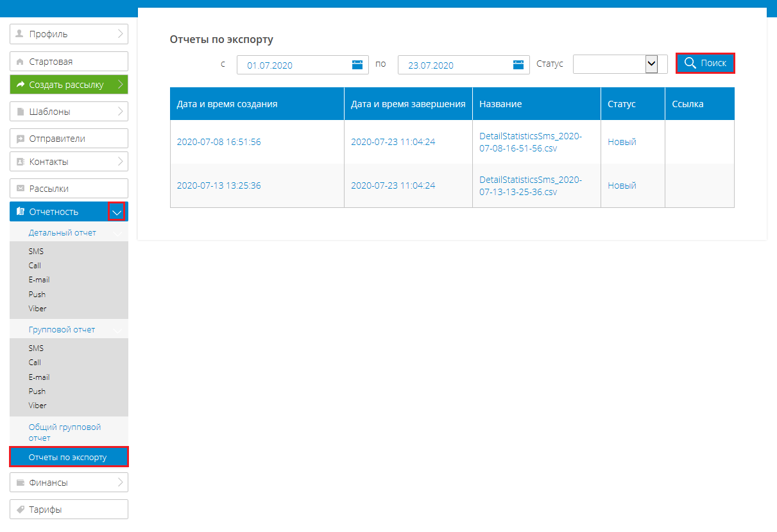Click the end date field 23.07.2020
This screenshot has width=777, height=532.
click(464, 65)
